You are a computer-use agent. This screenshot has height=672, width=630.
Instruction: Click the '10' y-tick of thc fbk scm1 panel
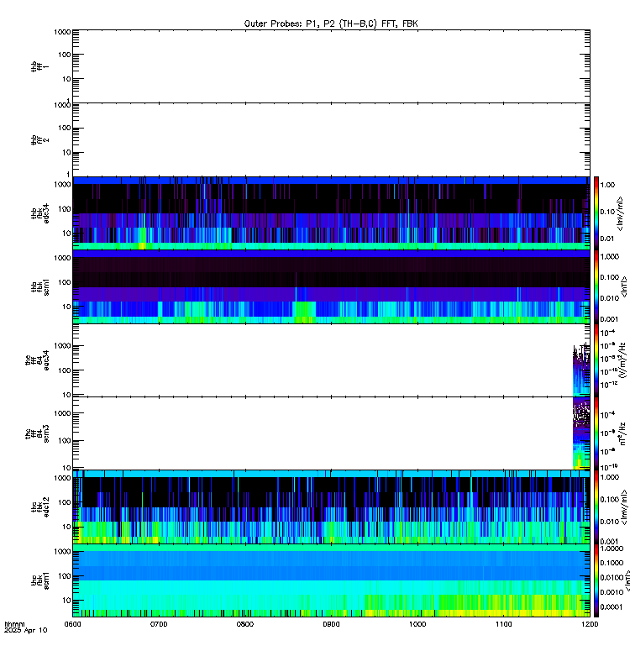[67, 601]
